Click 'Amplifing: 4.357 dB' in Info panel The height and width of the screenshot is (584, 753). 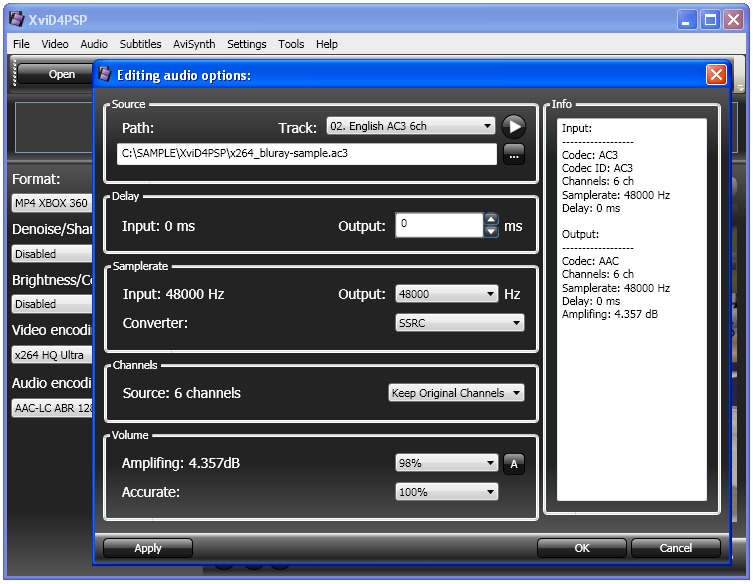coord(609,314)
